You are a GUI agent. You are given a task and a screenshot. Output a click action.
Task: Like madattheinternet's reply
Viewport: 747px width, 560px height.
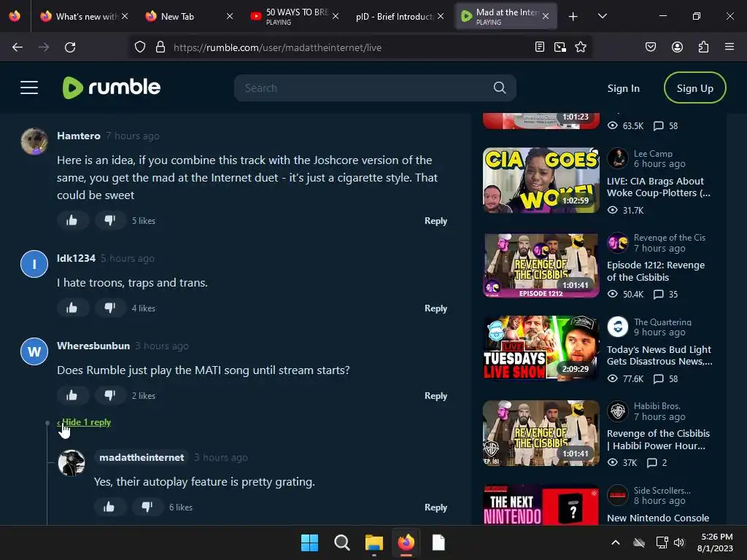coord(109,507)
